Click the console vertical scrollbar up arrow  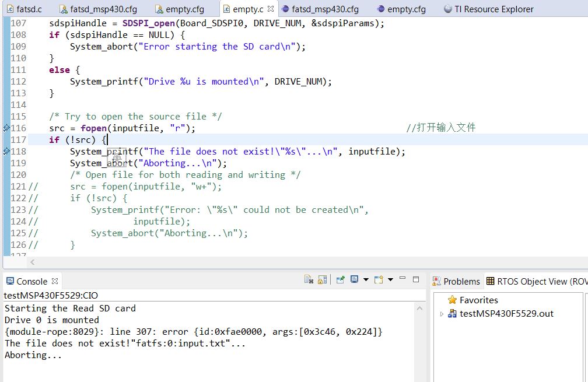(x=419, y=309)
